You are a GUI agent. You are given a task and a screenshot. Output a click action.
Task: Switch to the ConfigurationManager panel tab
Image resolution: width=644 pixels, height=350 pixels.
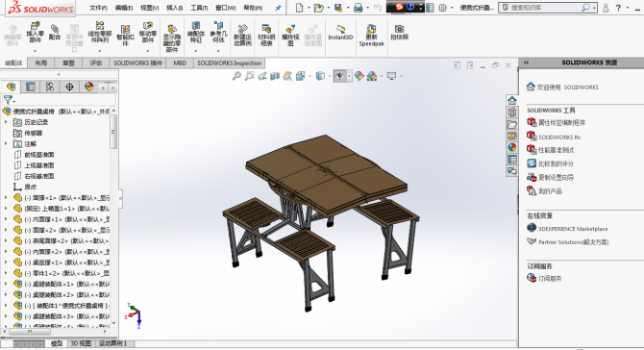pyautogui.click(x=50, y=87)
